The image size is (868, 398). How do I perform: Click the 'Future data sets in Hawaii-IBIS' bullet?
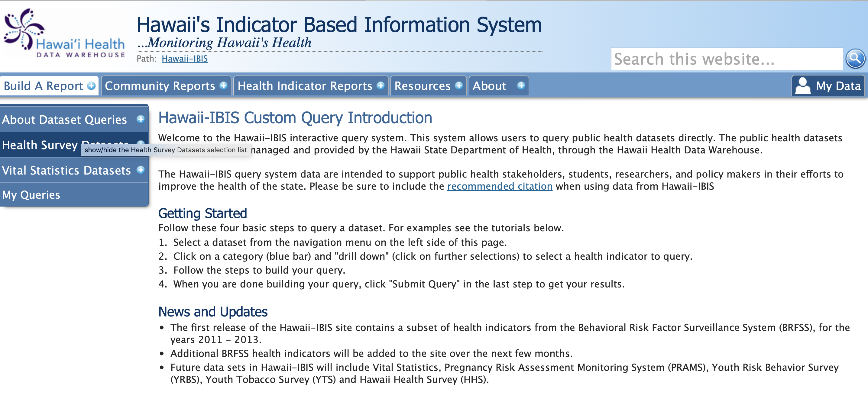click(x=504, y=373)
